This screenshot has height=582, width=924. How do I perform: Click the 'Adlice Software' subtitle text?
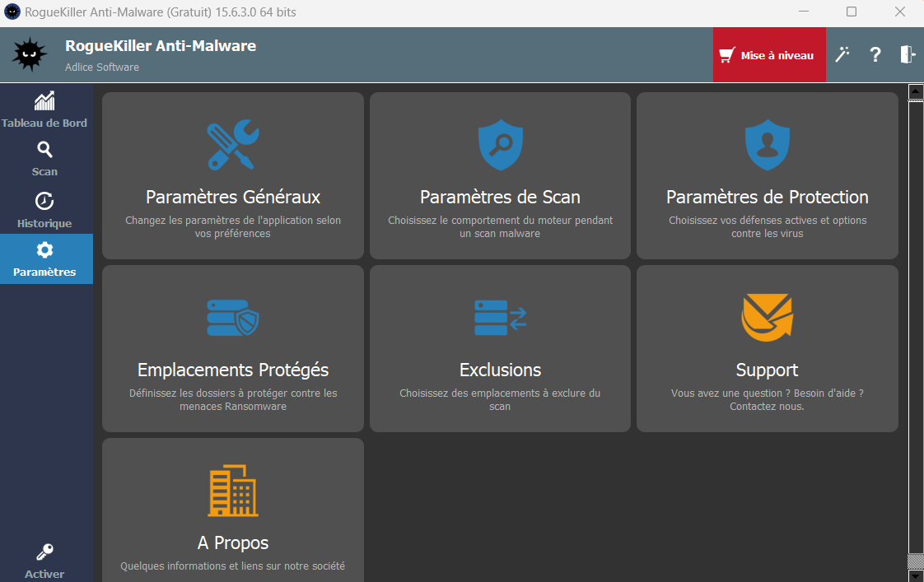click(102, 68)
